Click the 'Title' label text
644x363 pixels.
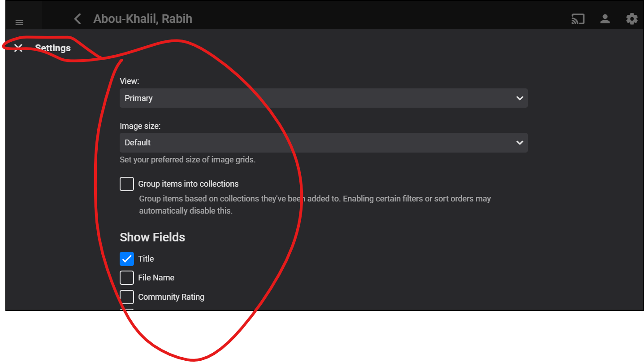tap(146, 259)
